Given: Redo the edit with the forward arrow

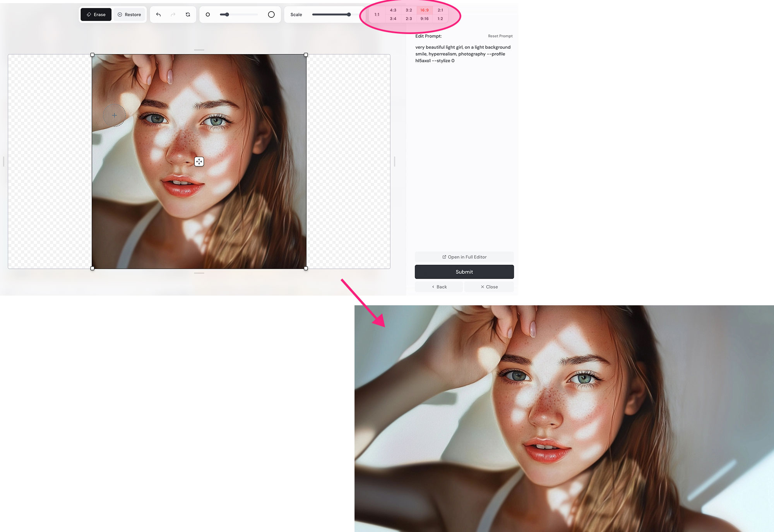Looking at the screenshot, I should (173, 15).
